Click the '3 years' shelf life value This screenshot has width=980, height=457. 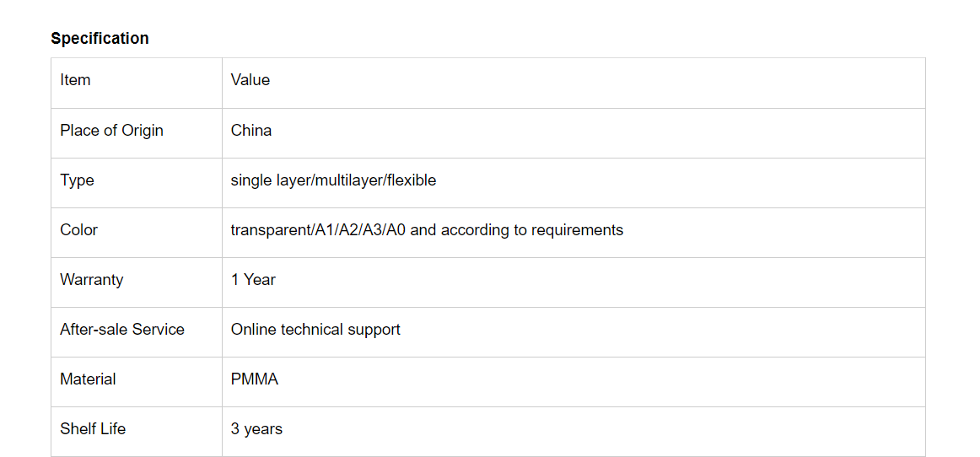256,429
